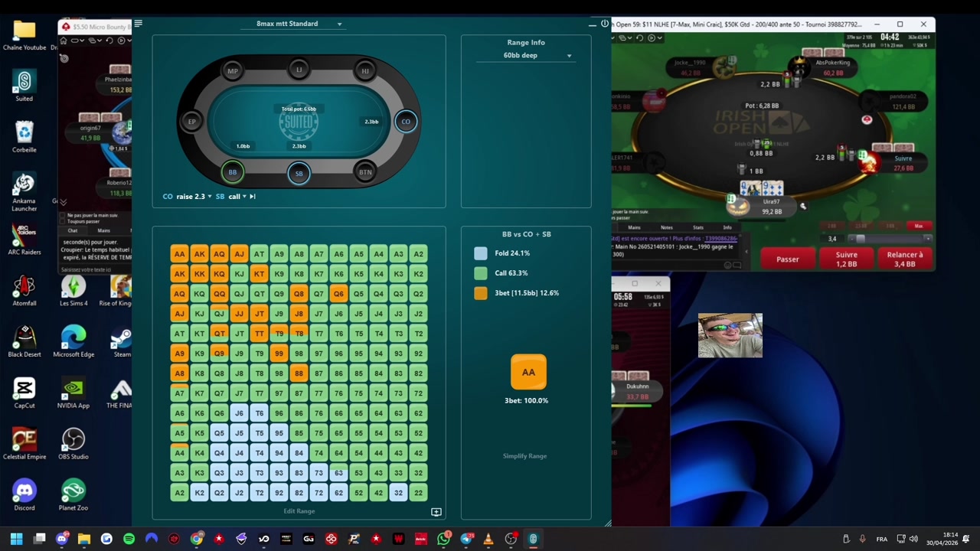Click the large AA hand detail tile
980x551 pixels.
pos(528,372)
